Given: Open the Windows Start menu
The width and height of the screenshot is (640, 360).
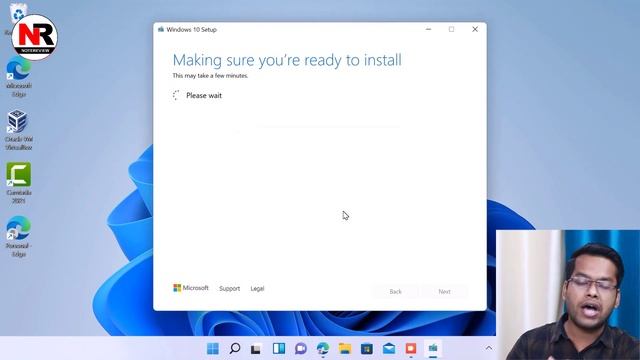Looking at the screenshot, I should pos(213,349).
